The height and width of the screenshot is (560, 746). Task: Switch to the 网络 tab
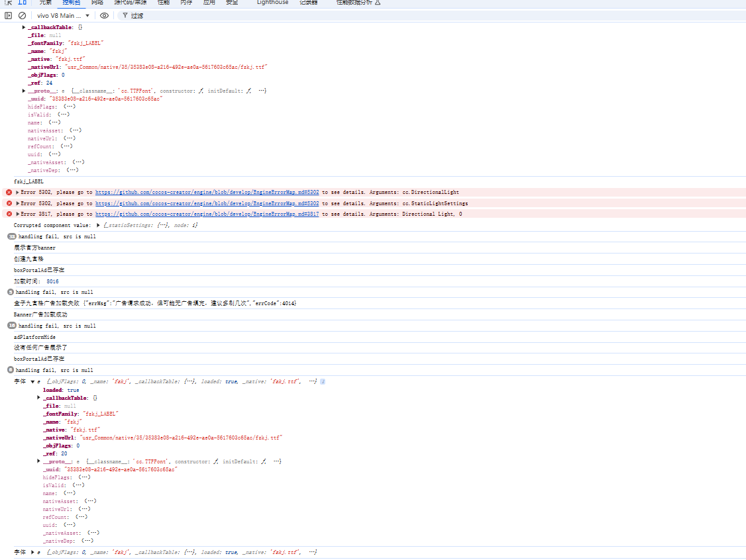pyautogui.click(x=97, y=3)
